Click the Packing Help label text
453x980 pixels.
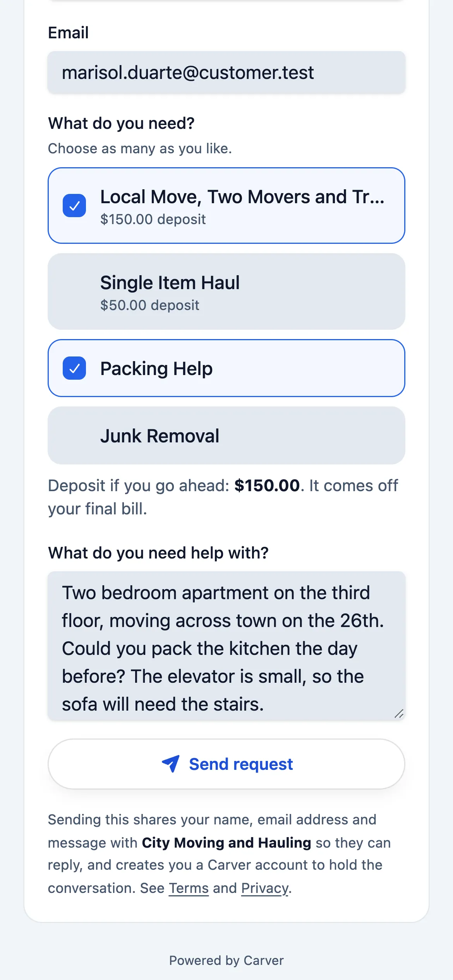pos(156,368)
